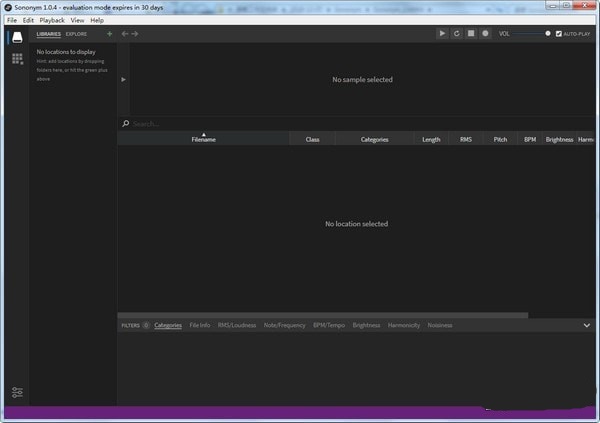Sort by the Filename column header
The height and width of the screenshot is (423, 600).
[203, 140]
